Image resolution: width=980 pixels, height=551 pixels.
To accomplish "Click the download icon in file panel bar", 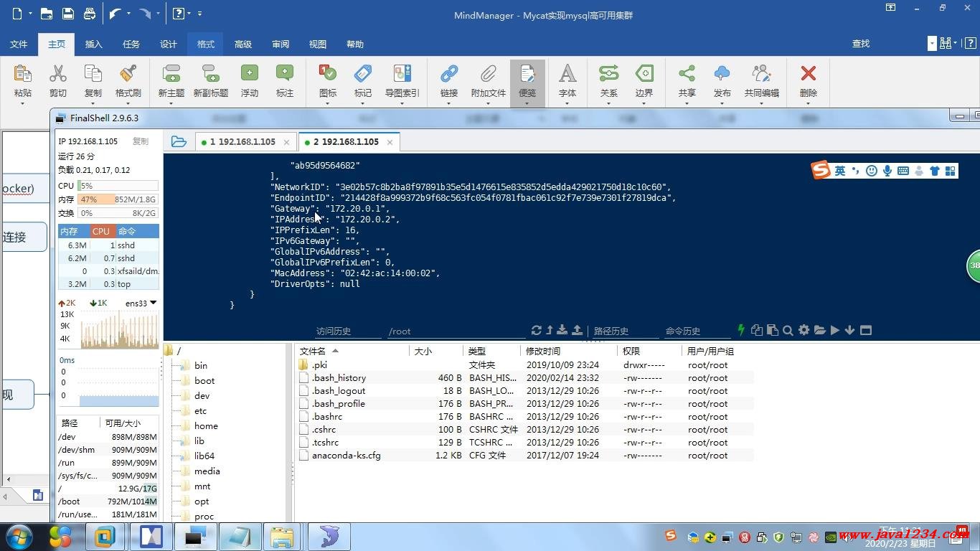I will 562,330.
